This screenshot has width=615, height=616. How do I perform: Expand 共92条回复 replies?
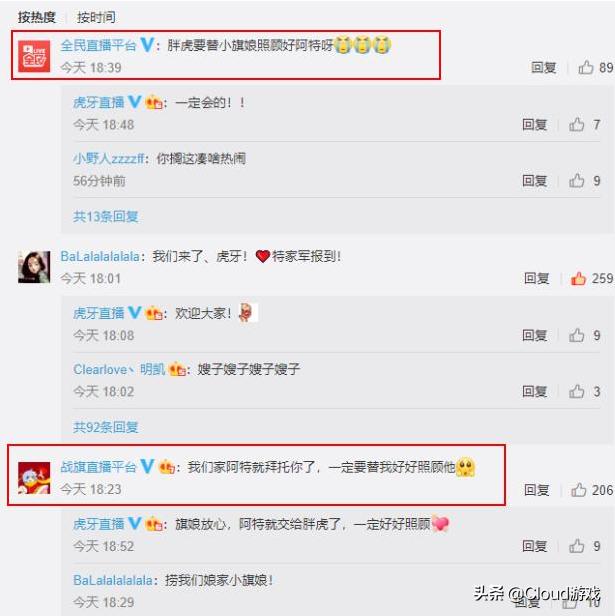pos(106,427)
